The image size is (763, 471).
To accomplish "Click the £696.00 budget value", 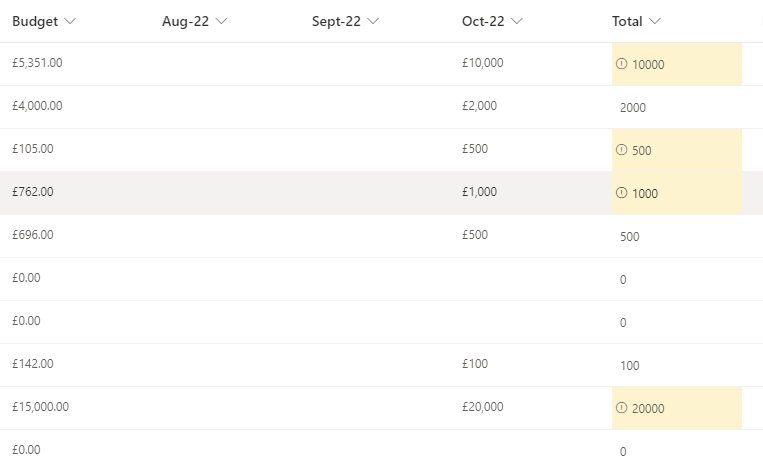I will click(32, 235).
